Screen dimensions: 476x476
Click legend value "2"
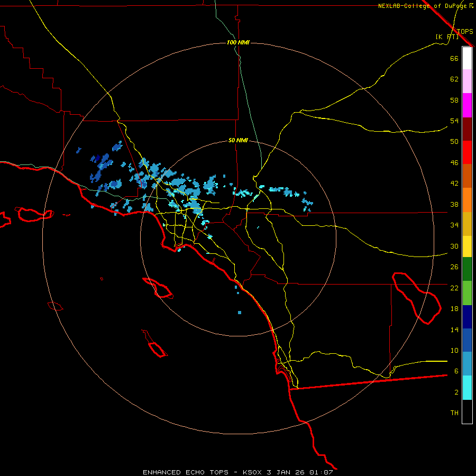click(456, 392)
